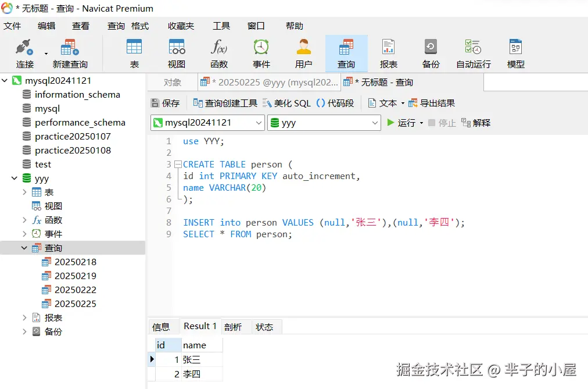Open the 查询 menu in menu bar
Screen dimensions: 588x389
click(x=116, y=26)
